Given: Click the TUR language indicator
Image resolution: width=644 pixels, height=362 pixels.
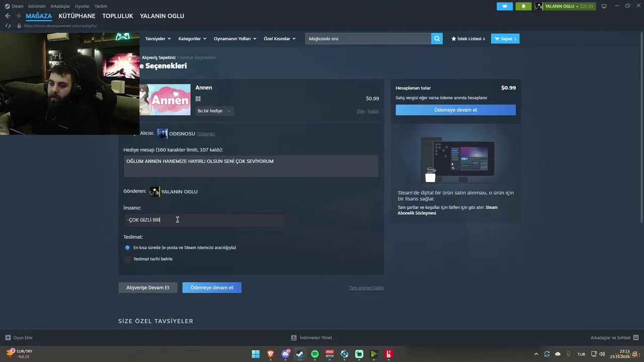Looking at the screenshot, I should tap(581, 354).
